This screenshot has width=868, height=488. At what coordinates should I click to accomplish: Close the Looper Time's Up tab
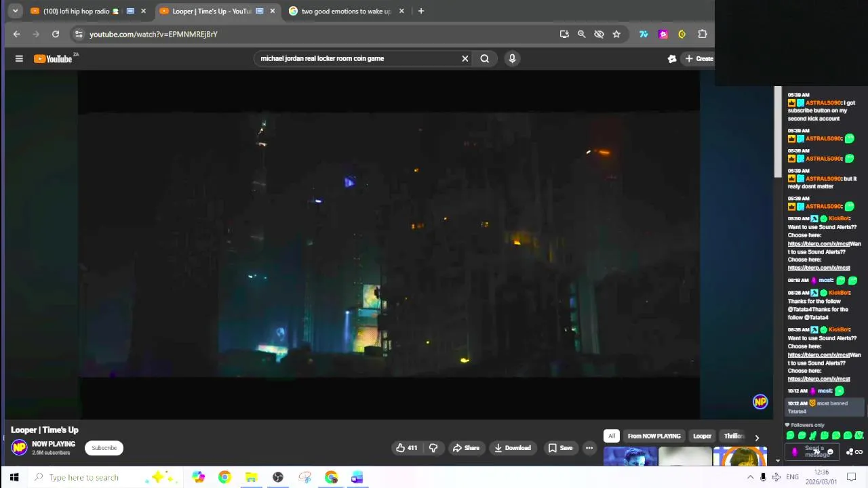[x=273, y=11]
